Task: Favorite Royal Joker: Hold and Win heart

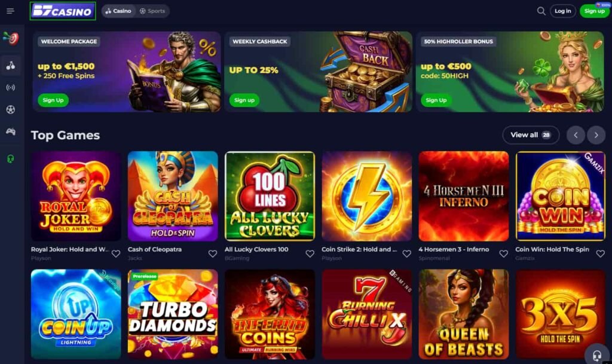Action: pyautogui.click(x=116, y=253)
